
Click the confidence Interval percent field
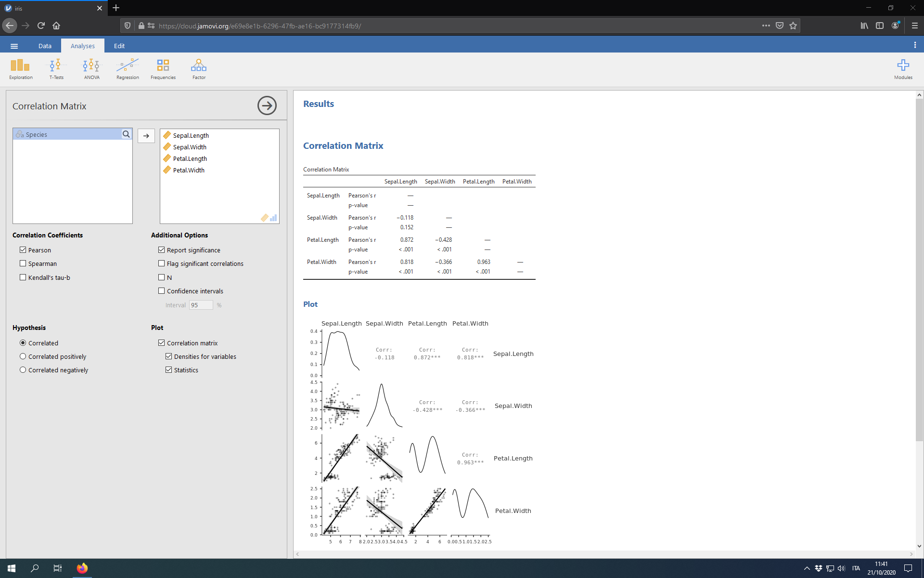click(201, 305)
